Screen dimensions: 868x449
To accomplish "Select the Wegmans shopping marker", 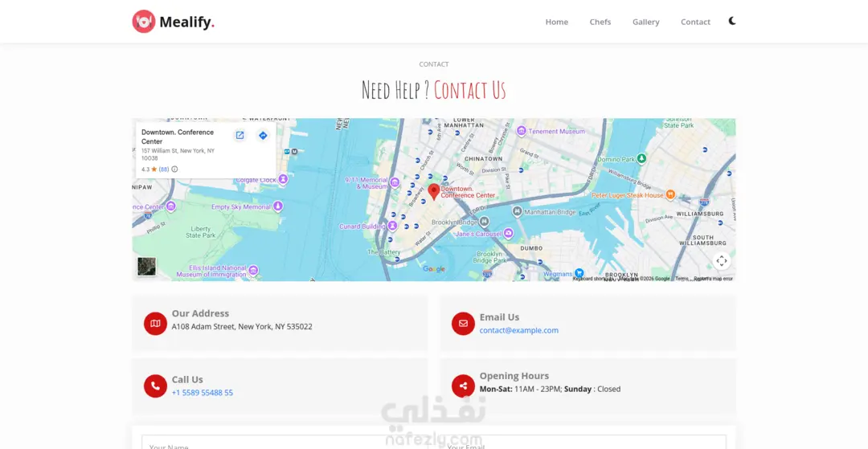I will coord(579,273).
